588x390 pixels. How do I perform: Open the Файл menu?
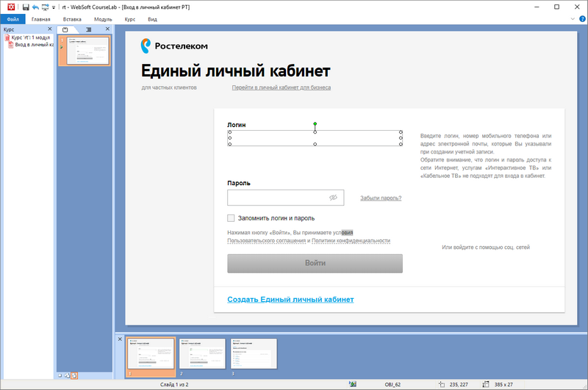[x=12, y=19]
